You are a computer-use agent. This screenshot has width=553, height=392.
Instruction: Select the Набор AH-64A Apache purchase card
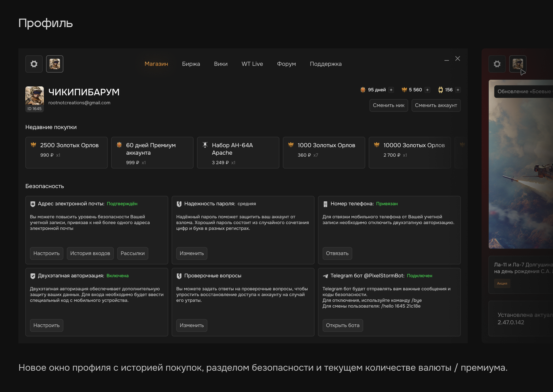tap(238, 153)
